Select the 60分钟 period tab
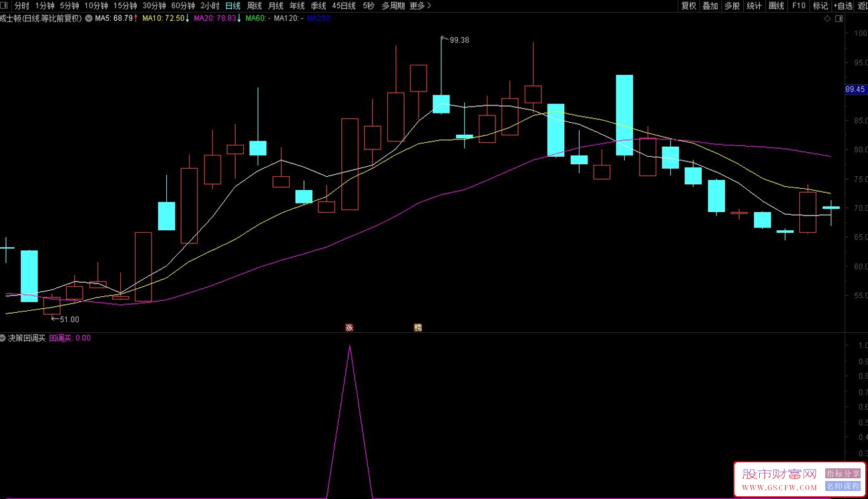 183,5
